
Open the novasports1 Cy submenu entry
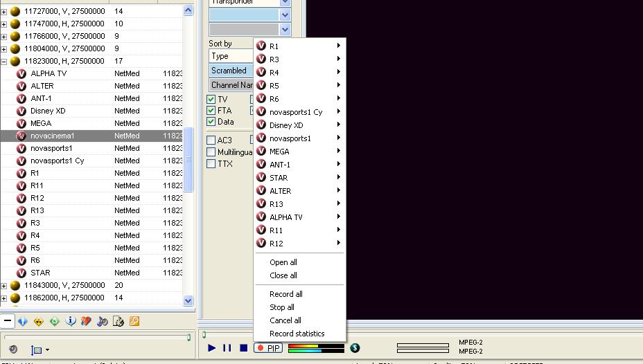click(300, 112)
